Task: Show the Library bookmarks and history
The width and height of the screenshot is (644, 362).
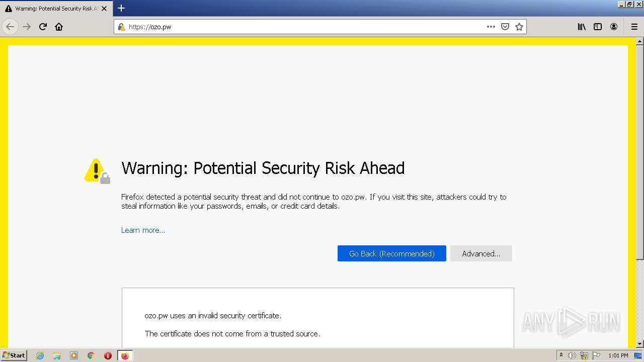Action: point(582,27)
